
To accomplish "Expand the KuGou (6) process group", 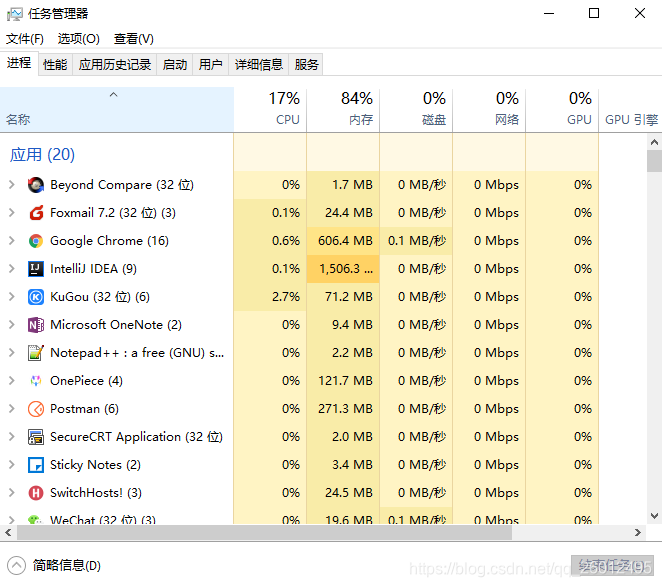I will pos(12,296).
